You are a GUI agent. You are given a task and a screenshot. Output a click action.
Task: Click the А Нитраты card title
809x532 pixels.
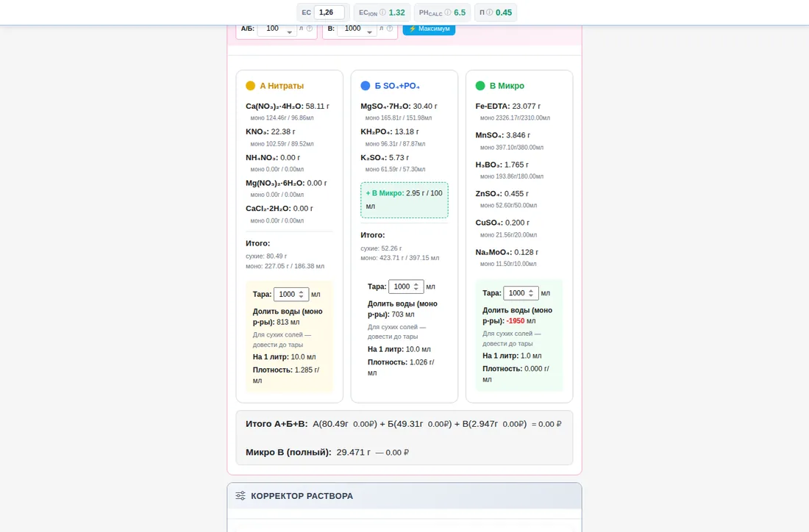point(282,85)
